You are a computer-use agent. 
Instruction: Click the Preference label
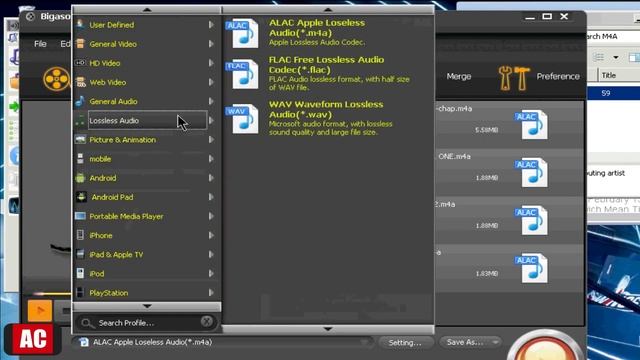tap(558, 76)
